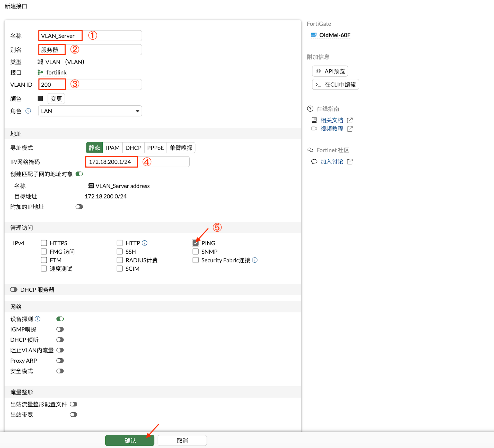Image resolution: width=494 pixels, height=448 pixels.
Task: Click the 确认 button
Action: click(x=130, y=440)
